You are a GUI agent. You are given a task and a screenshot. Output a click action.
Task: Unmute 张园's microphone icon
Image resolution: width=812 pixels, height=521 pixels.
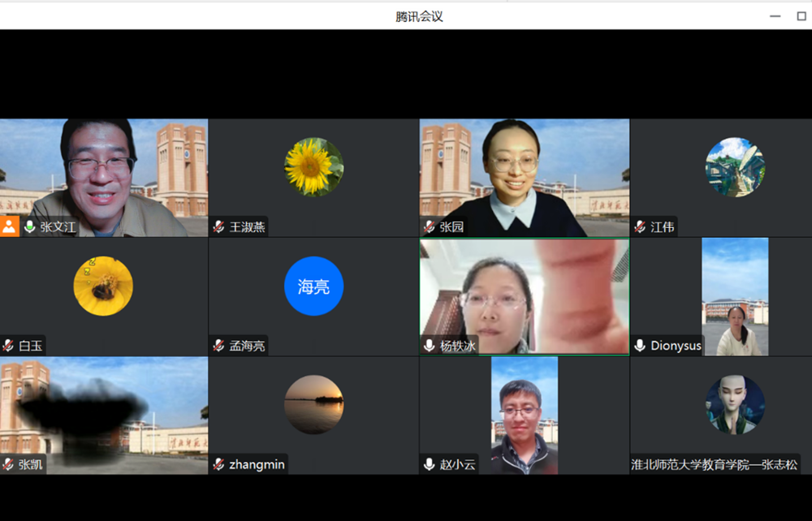tap(428, 227)
